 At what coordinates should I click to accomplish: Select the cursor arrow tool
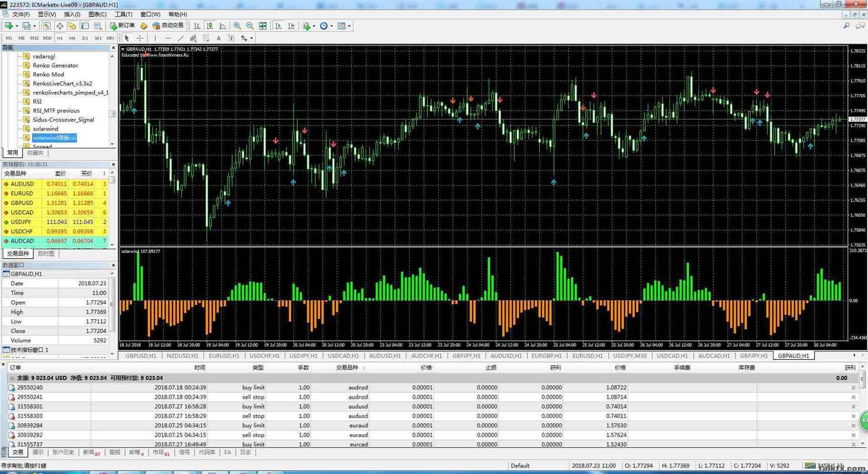tap(127, 38)
